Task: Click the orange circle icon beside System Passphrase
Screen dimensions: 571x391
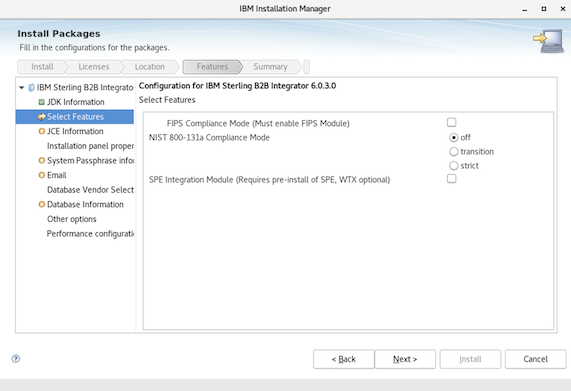Action: coord(42,160)
